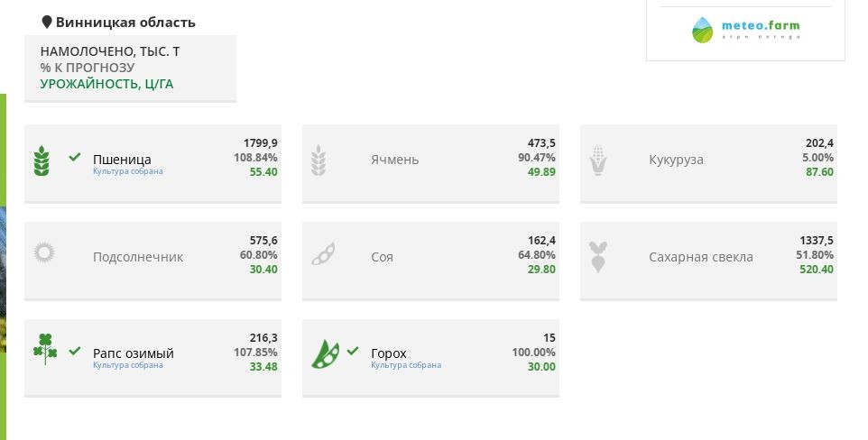868x440 pixels.
Task: Open the Кукуруза crop card
Action: pyautogui.click(x=708, y=163)
